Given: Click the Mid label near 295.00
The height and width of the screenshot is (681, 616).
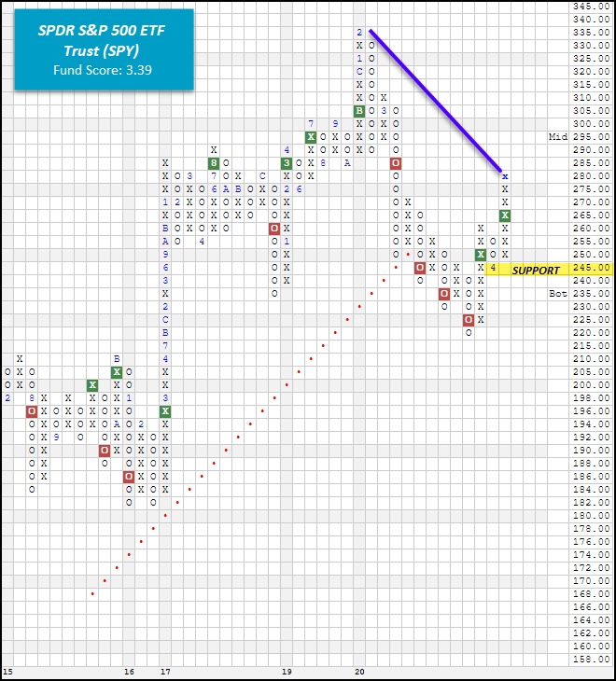Looking at the screenshot, I should pyautogui.click(x=558, y=137).
